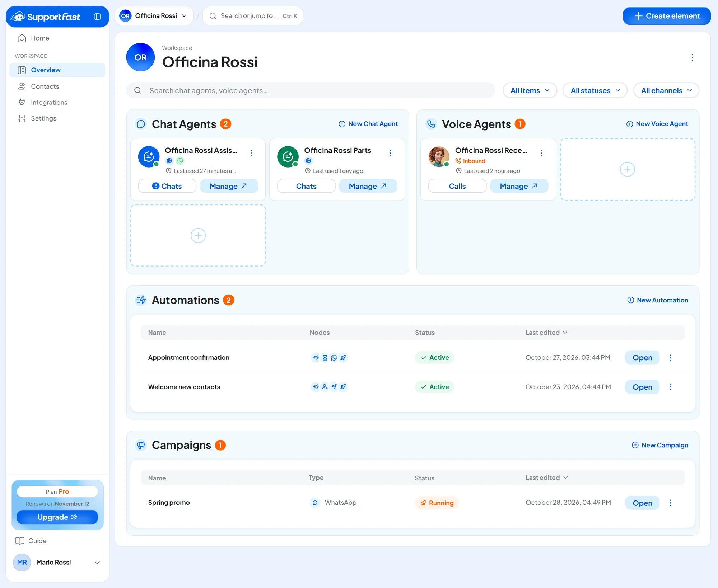Open Spring promo row options menu
The height and width of the screenshot is (588, 718).
coord(670,503)
